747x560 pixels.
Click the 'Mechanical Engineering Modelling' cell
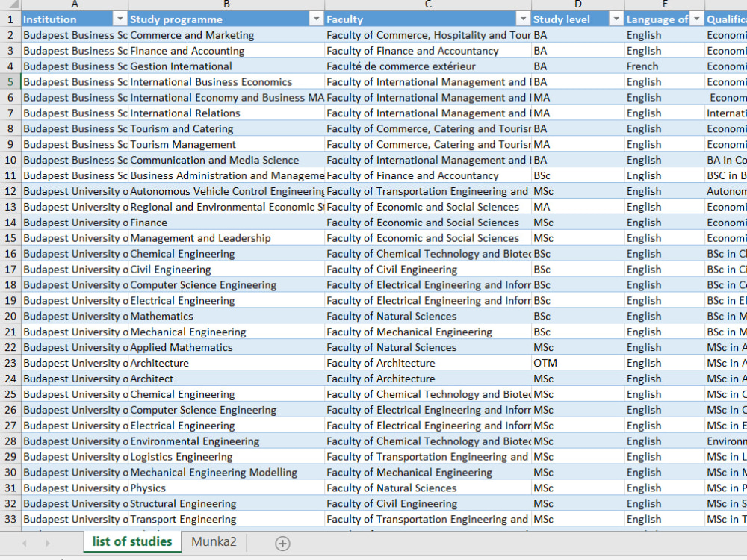click(x=226, y=473)
